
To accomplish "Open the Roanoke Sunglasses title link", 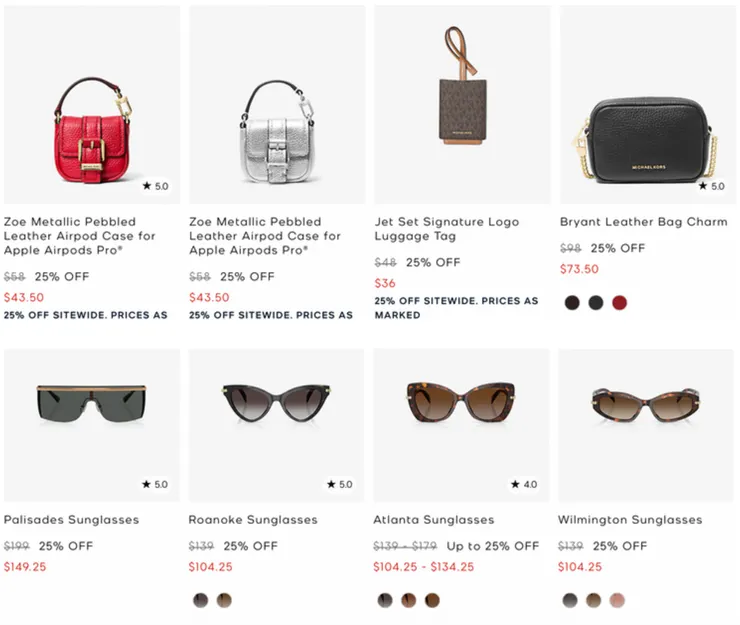I will tap(253, 520).
